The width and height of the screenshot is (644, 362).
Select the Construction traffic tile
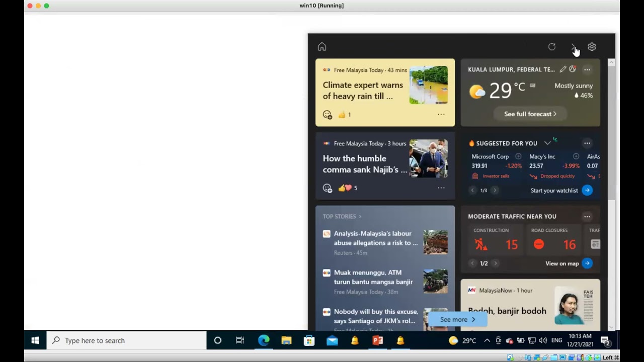click(496, 240)
